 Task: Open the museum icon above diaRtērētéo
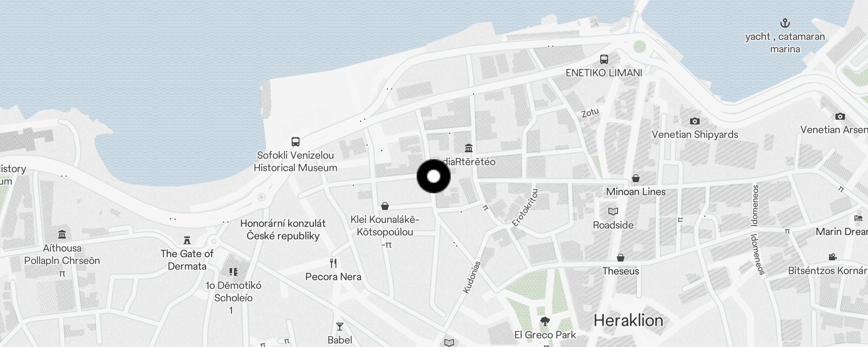pos(469,148)
